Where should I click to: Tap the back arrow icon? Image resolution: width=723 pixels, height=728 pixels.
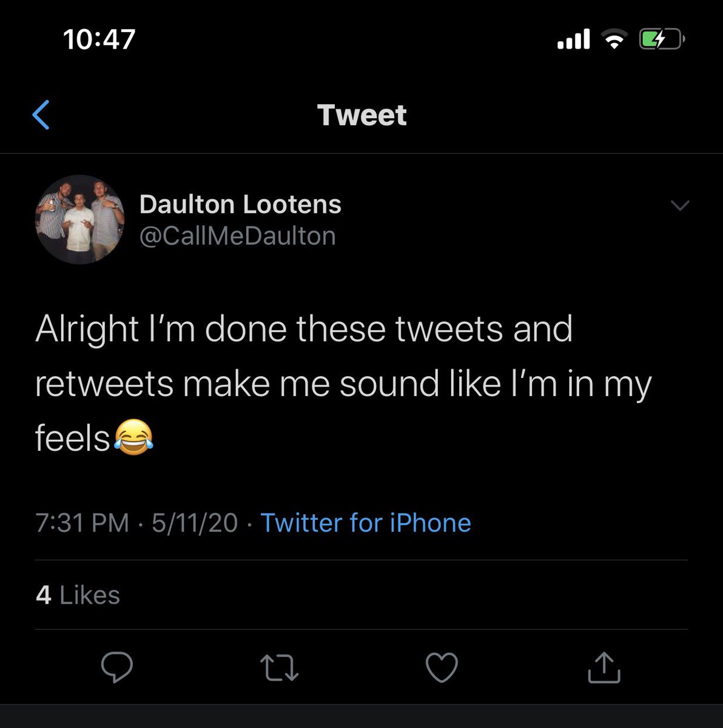(x=41, y=115)
